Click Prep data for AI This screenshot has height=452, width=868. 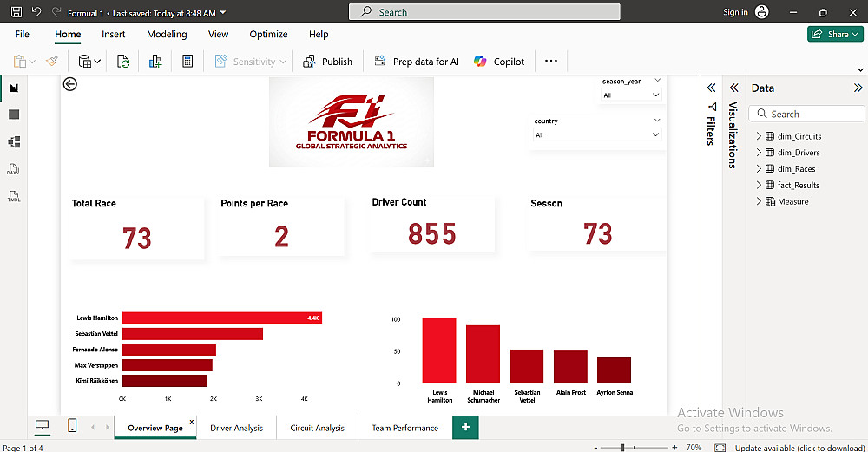point(417,62)
